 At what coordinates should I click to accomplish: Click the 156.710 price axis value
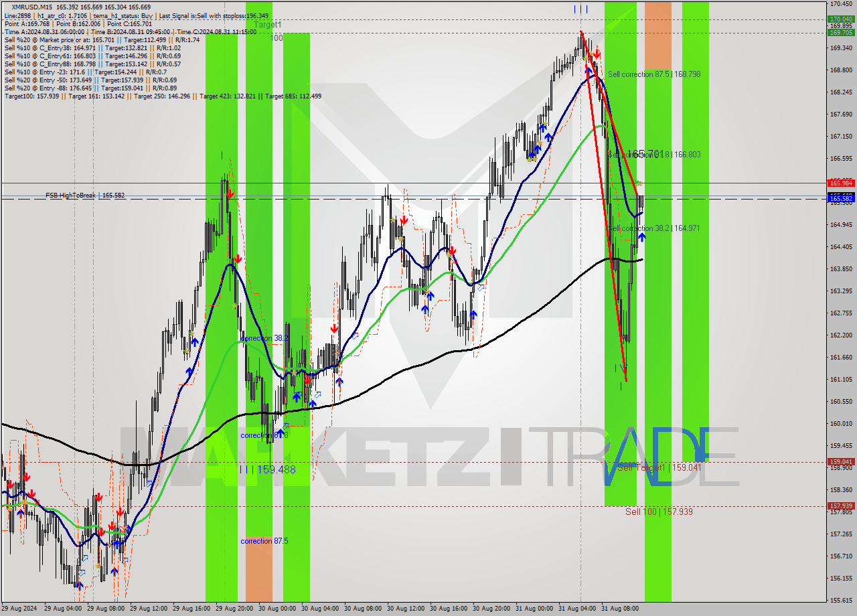point(841,556)
